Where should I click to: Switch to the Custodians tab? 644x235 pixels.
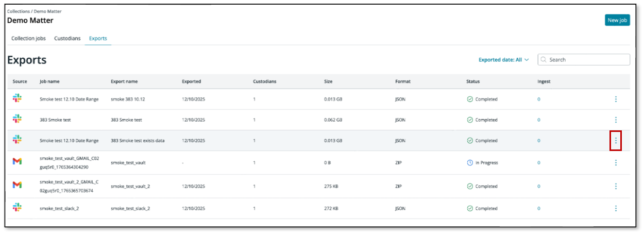pos(67,39)
